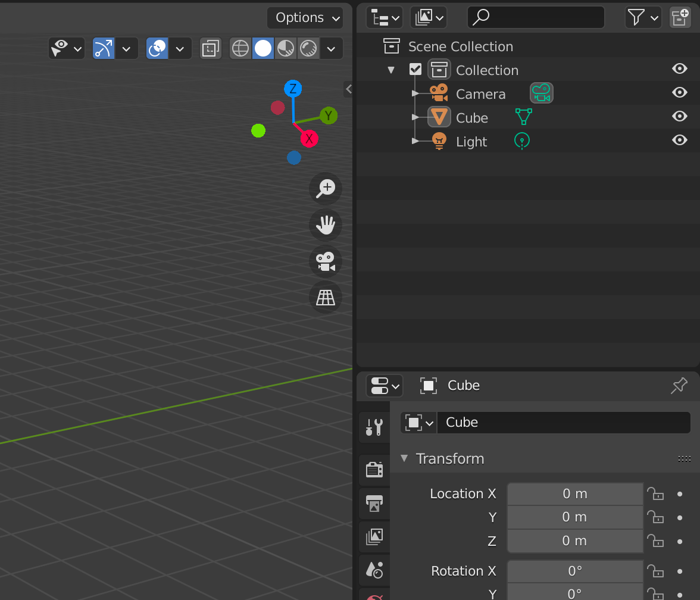Select Cube object in outliner

click(473, 118)
